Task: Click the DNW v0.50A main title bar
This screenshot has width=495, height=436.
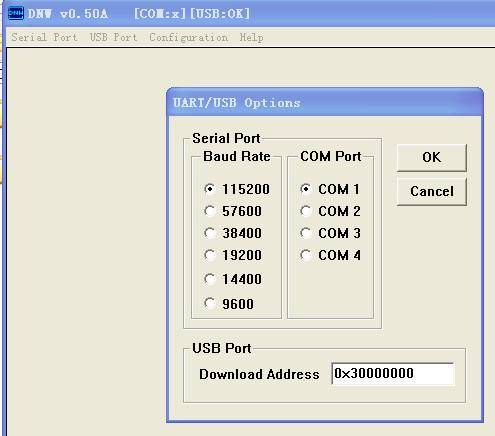Action: click(248, 13)
